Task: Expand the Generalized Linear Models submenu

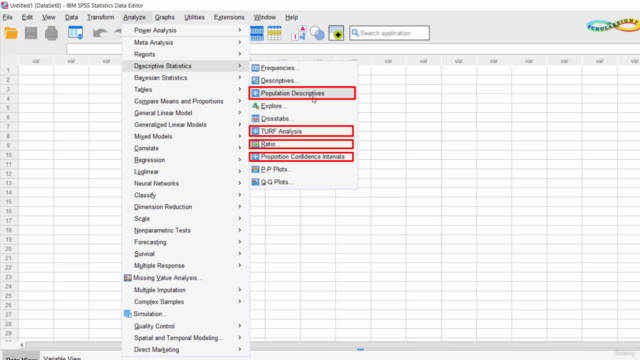Action: click(x=186, y=124)
